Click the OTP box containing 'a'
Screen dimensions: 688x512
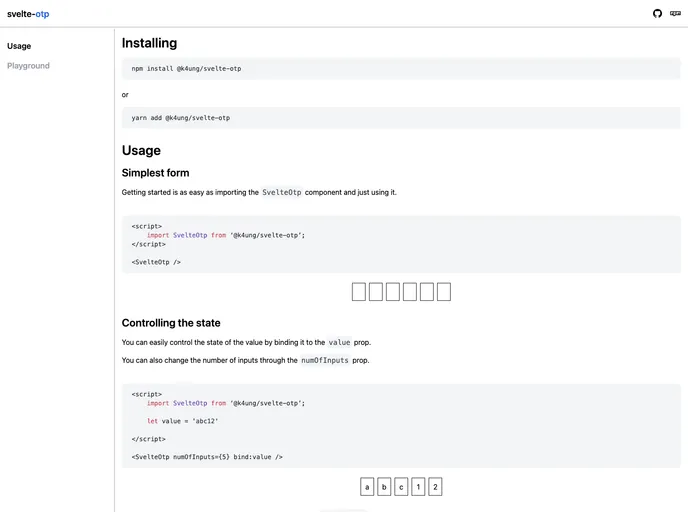tap(367, 487)
